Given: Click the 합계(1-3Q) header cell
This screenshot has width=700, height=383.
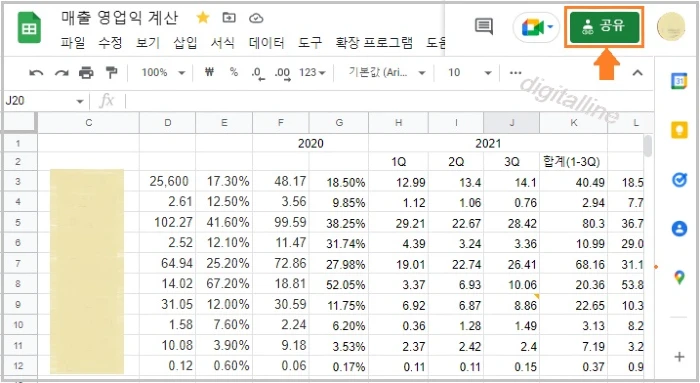Looking at the screenshot, I should tap(574, 162).
